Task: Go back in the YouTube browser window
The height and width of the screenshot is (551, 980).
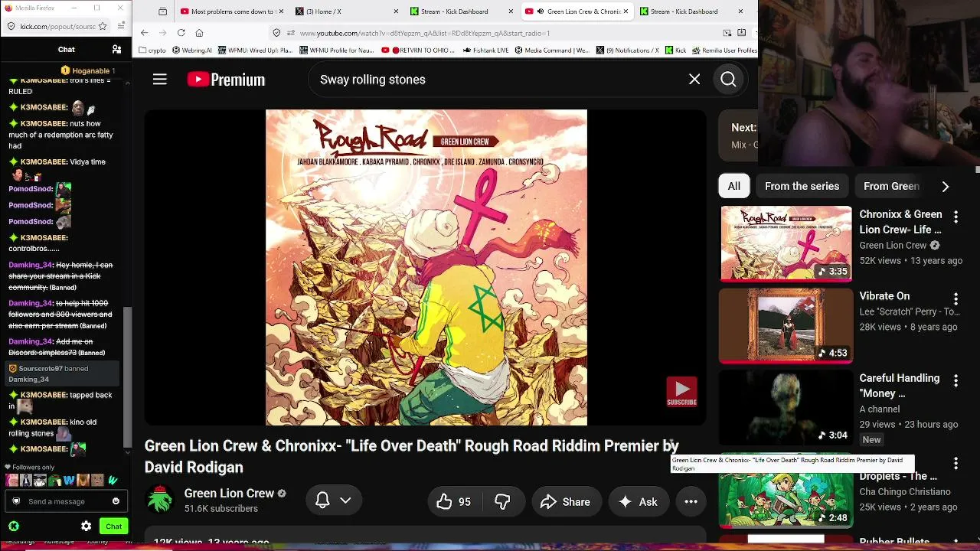Action: pyautogui.click(x=144, y=33)
